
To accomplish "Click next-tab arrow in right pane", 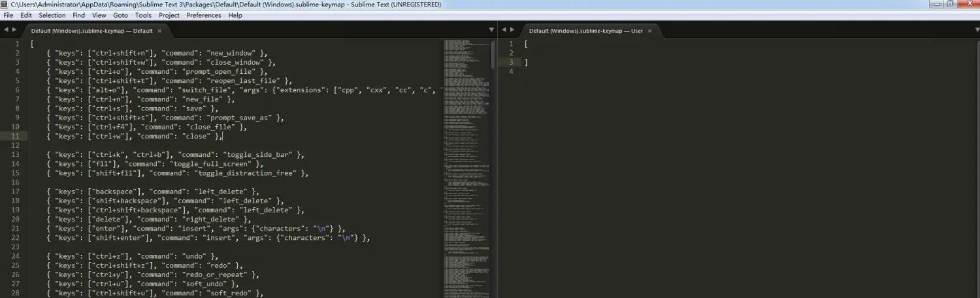I will click(512, 30).
